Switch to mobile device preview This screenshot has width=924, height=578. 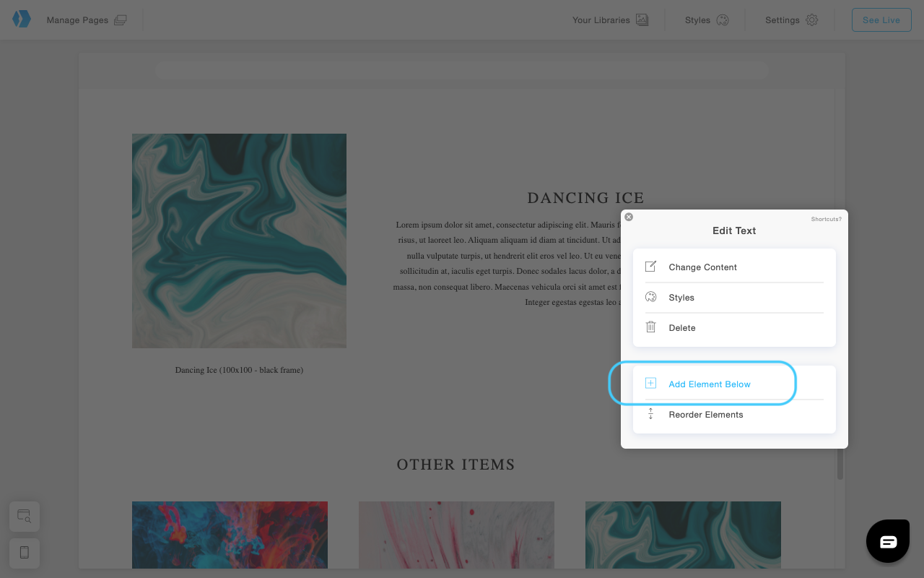(25, 553)
